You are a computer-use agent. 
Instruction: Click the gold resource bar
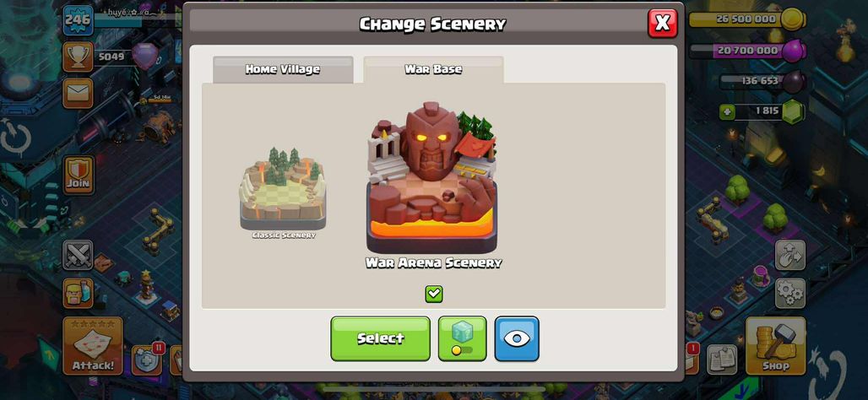(x=746, y=19)
